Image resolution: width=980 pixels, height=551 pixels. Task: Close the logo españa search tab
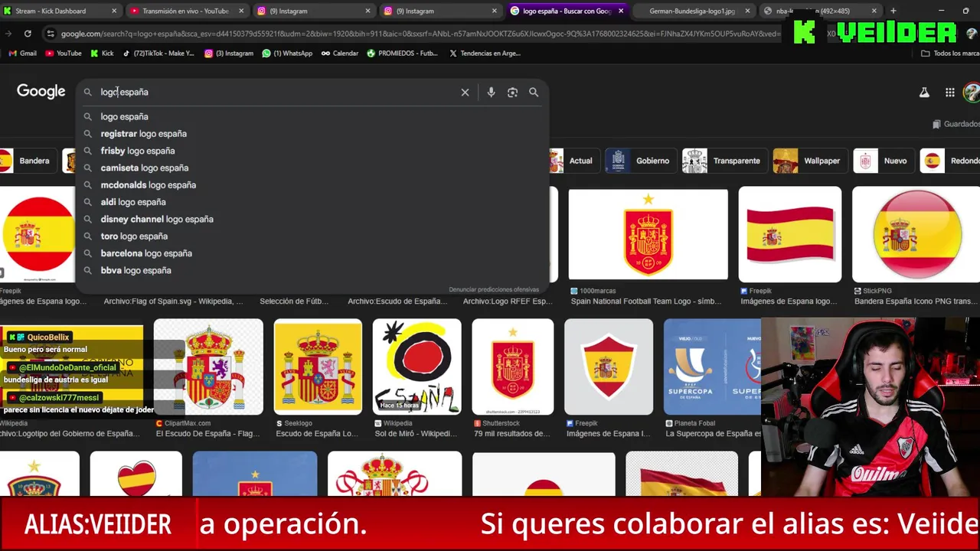point(620,11)
